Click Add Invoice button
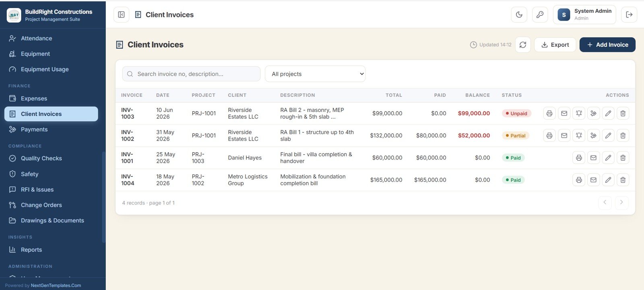644x290 pixels. click(x=607, y=45)
